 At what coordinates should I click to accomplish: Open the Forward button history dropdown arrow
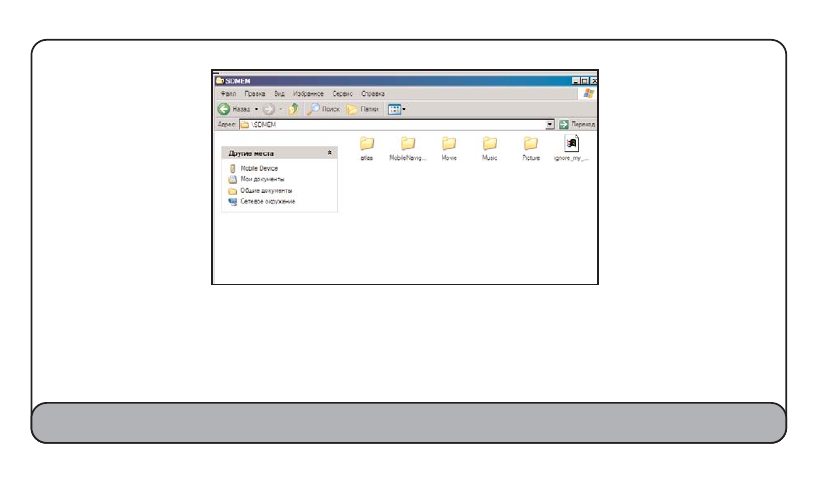pyautogui.click(x=280, y=109)
